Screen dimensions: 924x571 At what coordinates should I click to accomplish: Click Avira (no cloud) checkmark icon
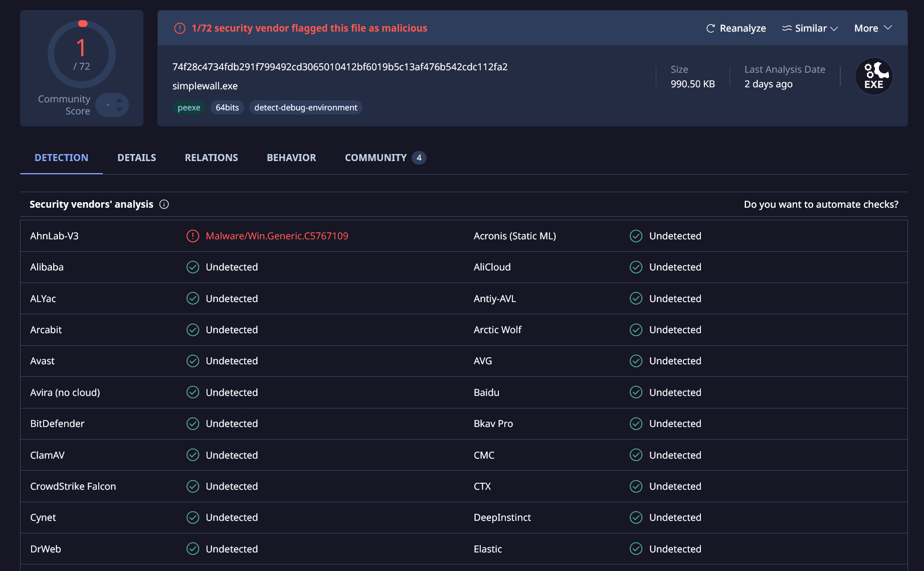[x=193, y=392]
